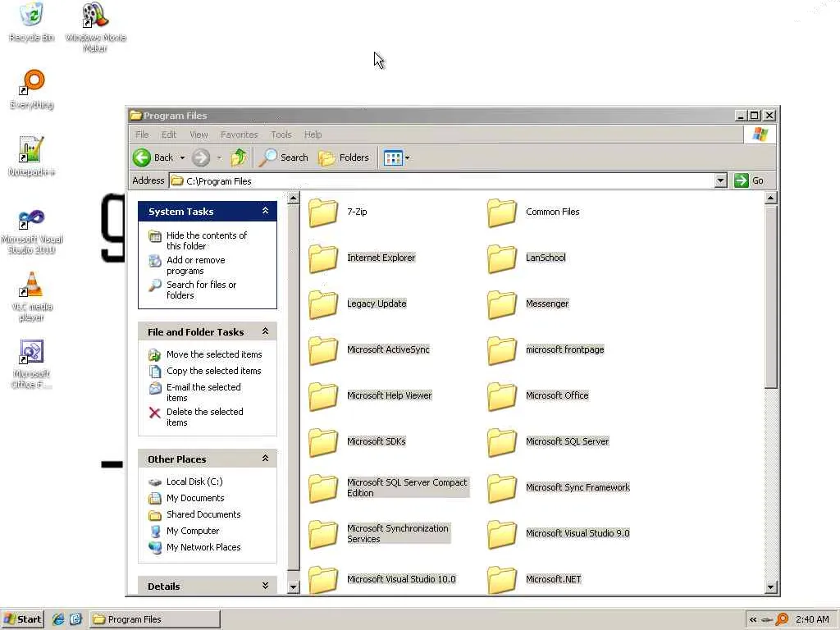Viewport: 840px width, 630px height.
Task: Go up one folder level
Action: pos(239,157)
